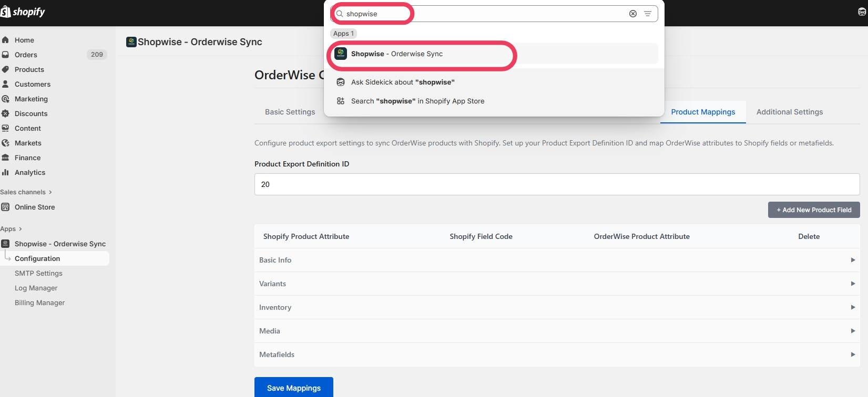Screen dimensions: 868x397
Task: Click the Delete column header
Action: tap(809, 236)
